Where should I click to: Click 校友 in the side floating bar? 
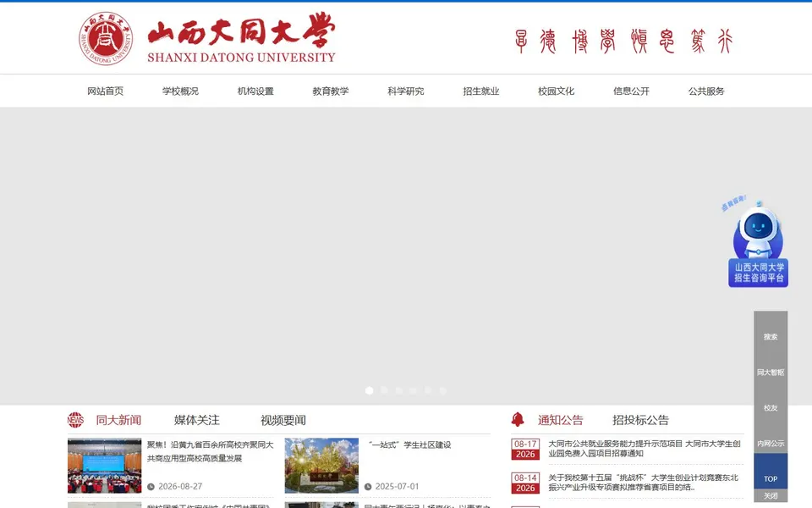(x=771, y=408)
